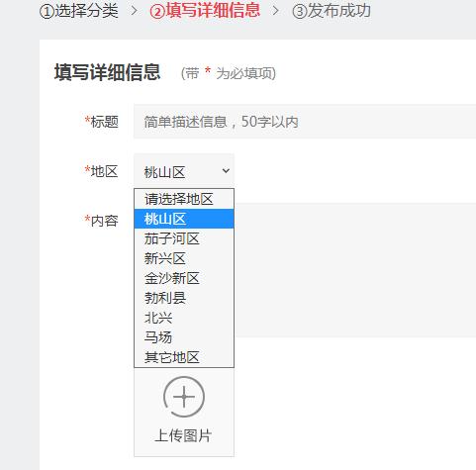Click the dropdown chevron arrow beside 桃山区

click(226, 171)
